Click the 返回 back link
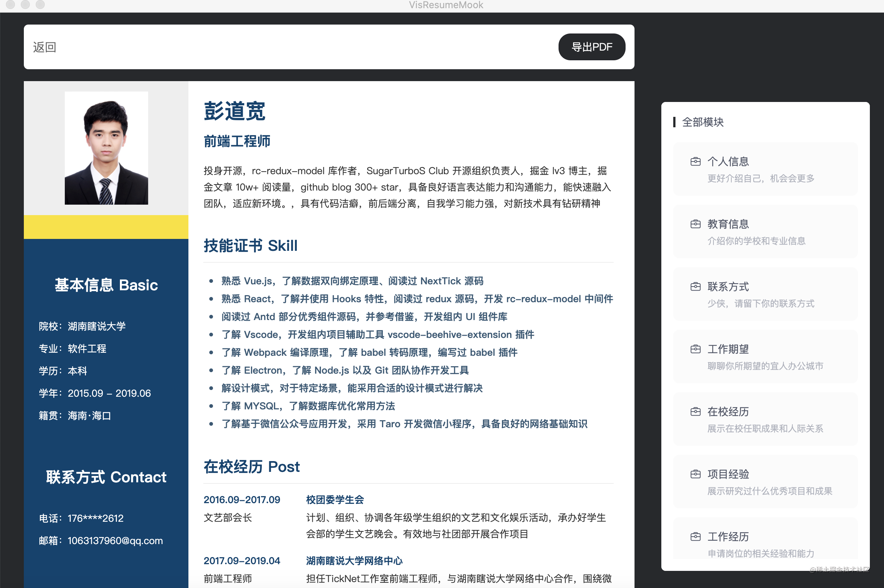Image resolution: width=884 pixels, height=588 pixels. point(44,47)
